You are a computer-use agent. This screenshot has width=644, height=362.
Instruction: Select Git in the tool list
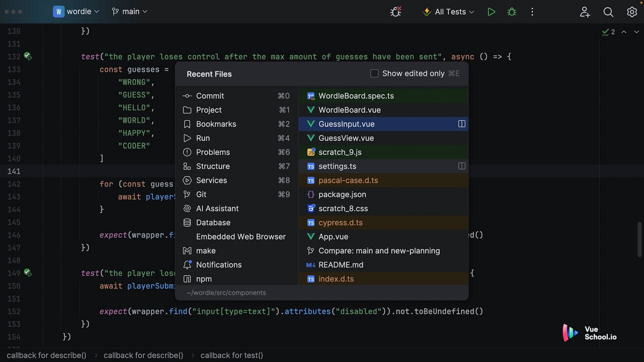236,194
